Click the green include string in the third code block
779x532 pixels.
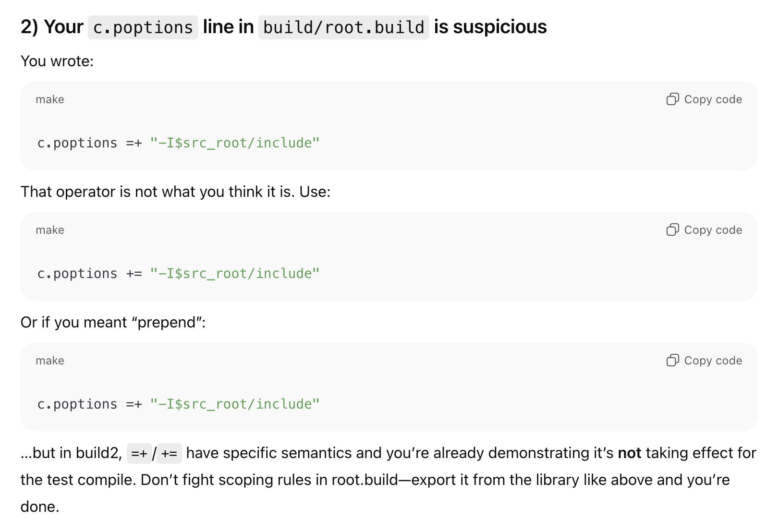pyautogui.click(x=234, y=404)
